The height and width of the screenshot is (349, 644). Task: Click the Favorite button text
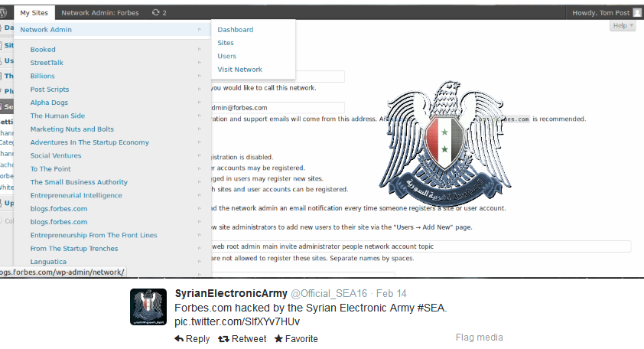[301, 339]
